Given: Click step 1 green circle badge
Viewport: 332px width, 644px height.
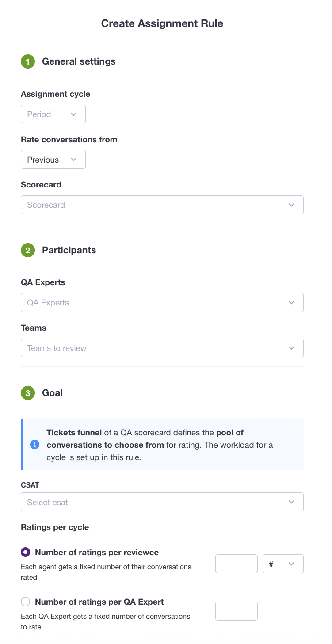Looking at the screenshot, I should (28, 62).
